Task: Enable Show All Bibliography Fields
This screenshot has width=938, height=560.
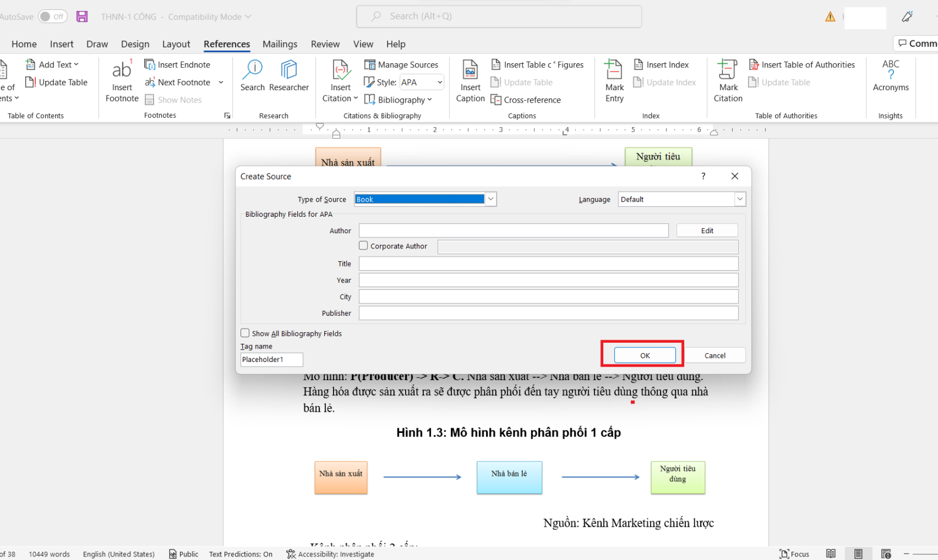Action: pyautogui.click(x=245, y=333)
